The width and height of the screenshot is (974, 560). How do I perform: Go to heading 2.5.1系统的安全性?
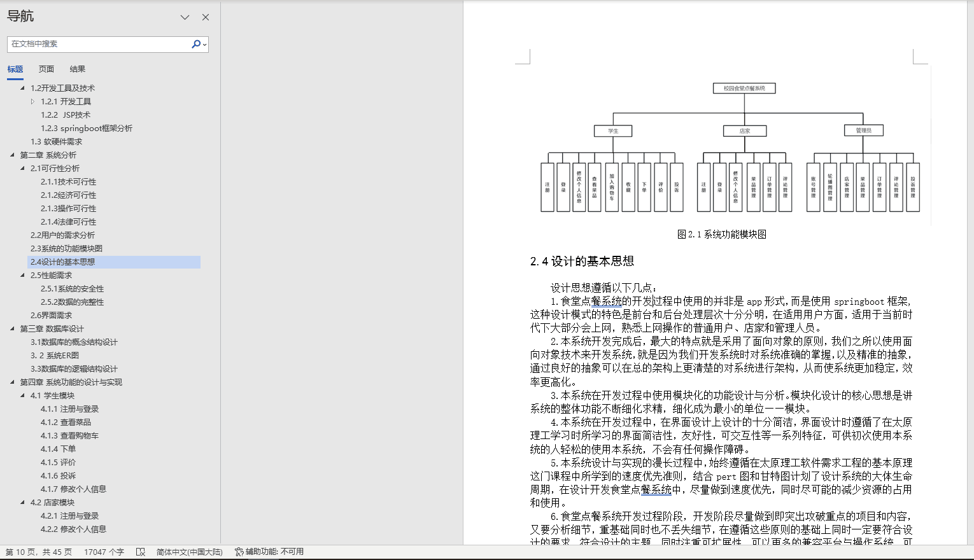(x=72, y=288)
